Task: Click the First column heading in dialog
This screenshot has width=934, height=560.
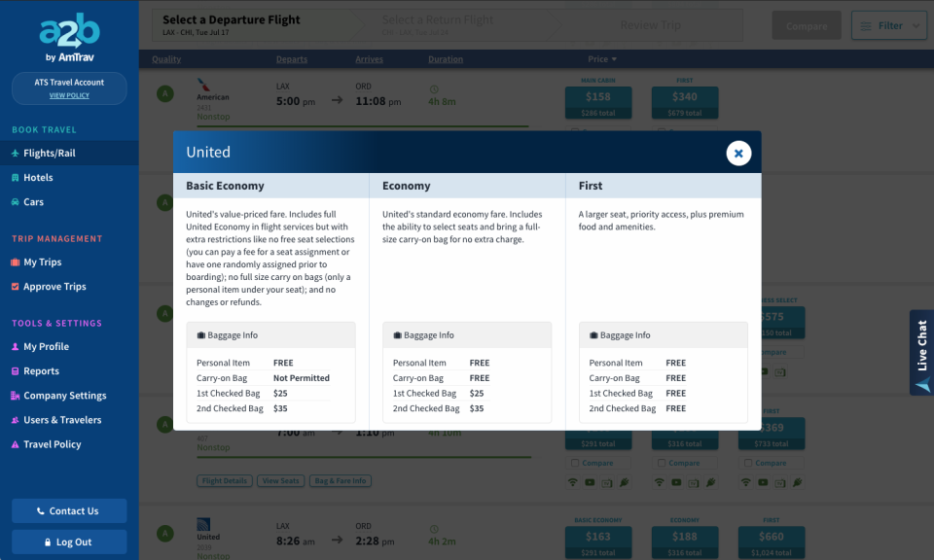Action: click(x=591, y=186)
